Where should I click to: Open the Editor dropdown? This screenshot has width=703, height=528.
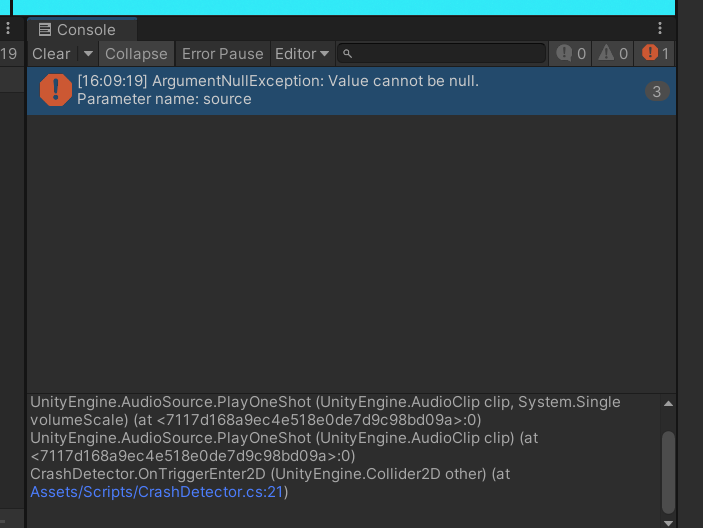[302, 54]
